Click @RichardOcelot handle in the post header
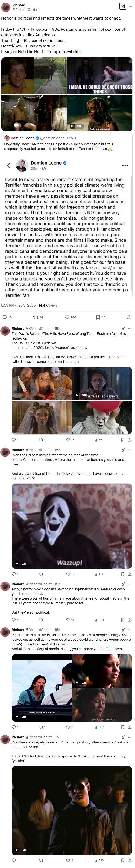This screenshot has height=868, width=135. [x=25, y=10]
